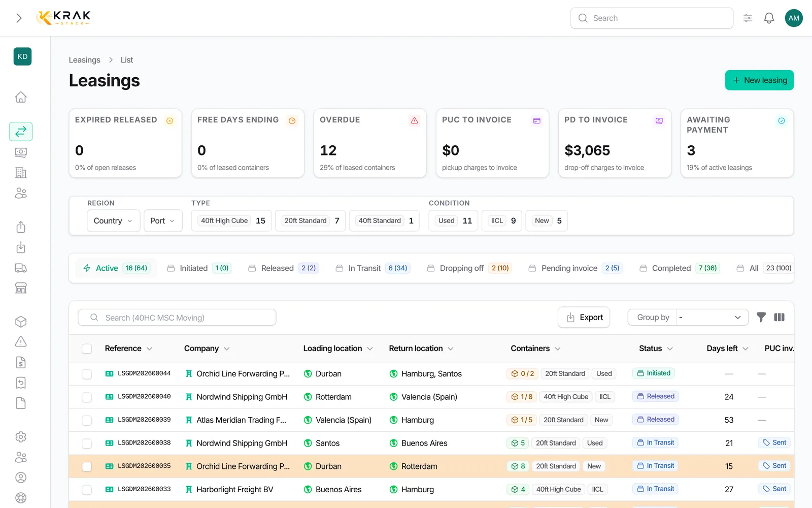Viewport: 812px width, 508px height.
Task: Click the table search field (40HC MSC Moving)
Action: [177, 317]
